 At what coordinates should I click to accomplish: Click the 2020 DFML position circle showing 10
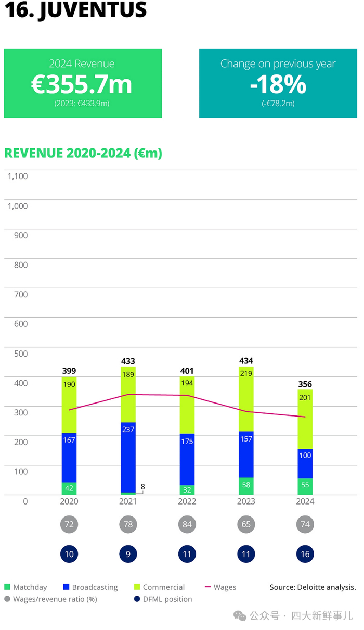pyautogui.click(x=69, y=554)
